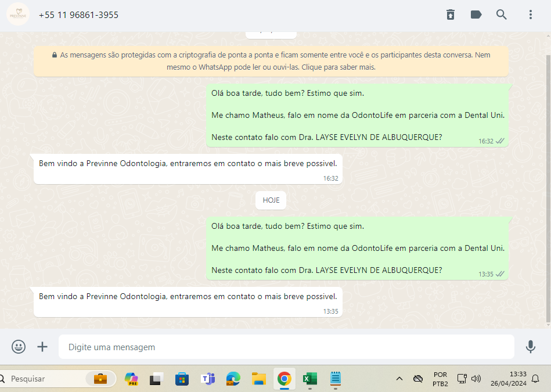The width and height of the screenshot is (551, 392).
Task: Open File Explorer from the taskbar
Action: 258,379
